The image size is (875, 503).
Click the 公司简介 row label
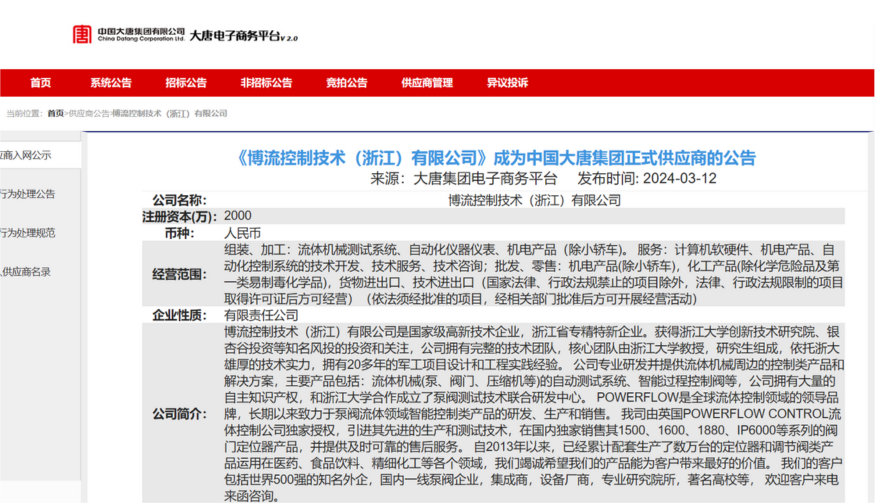(x=179, y=414)
